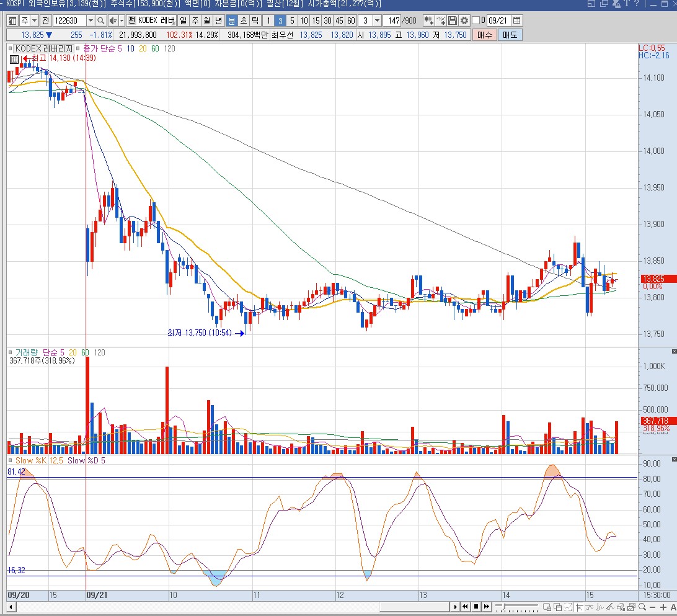
Task: Select the 30 minute interval
Action: click(x=328, y=20)
